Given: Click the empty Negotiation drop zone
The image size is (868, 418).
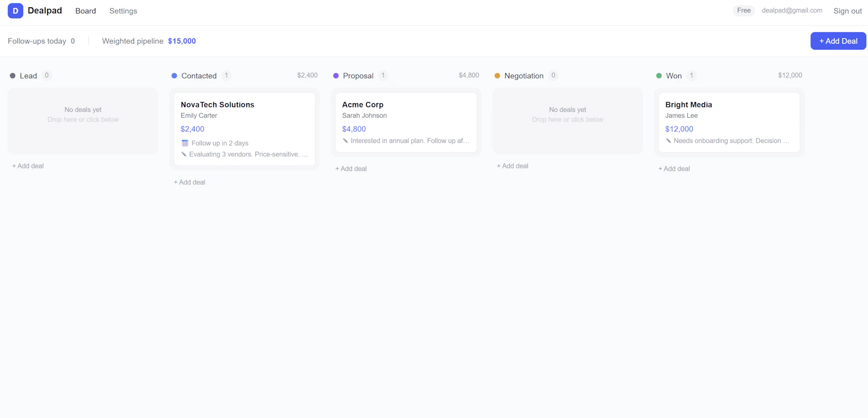Looking at the screenshot, I should [x=567, y=121].
